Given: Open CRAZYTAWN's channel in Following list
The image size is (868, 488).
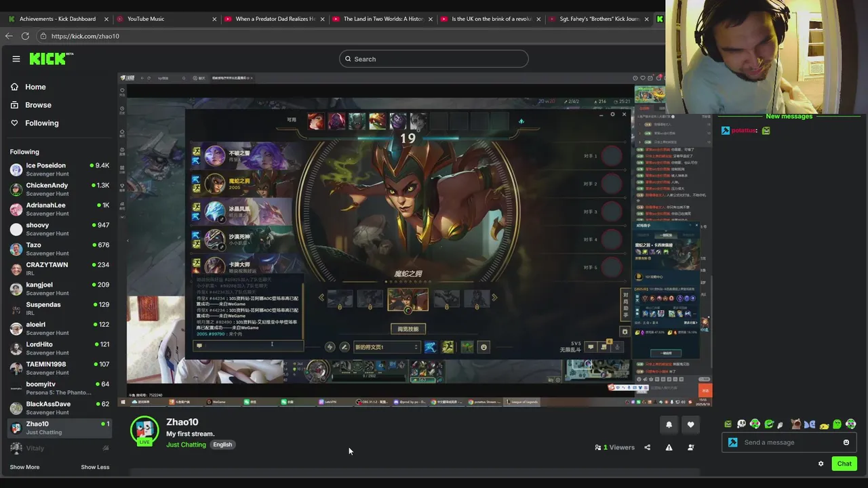Looking at the screenshot, I should (60, 268).
